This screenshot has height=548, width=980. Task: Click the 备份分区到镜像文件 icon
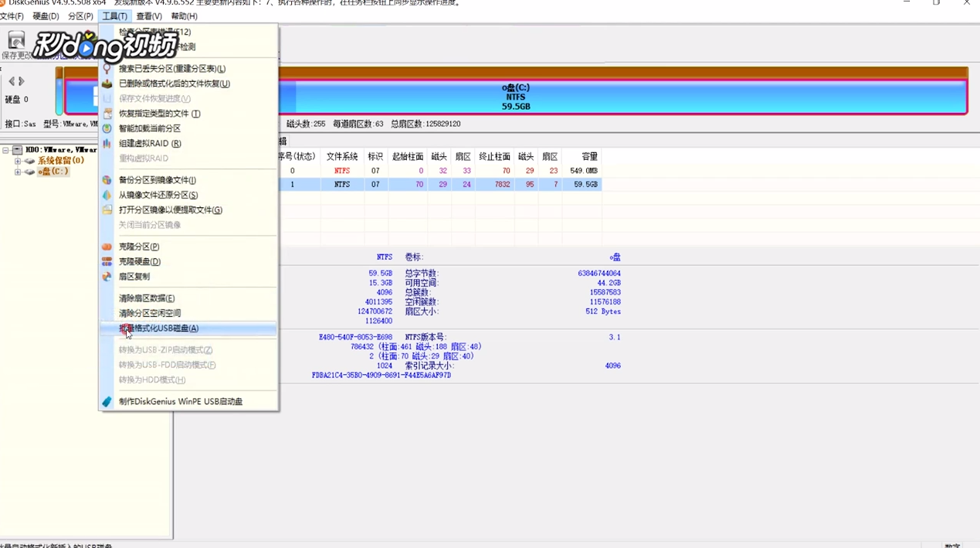(x=107, y=180)
